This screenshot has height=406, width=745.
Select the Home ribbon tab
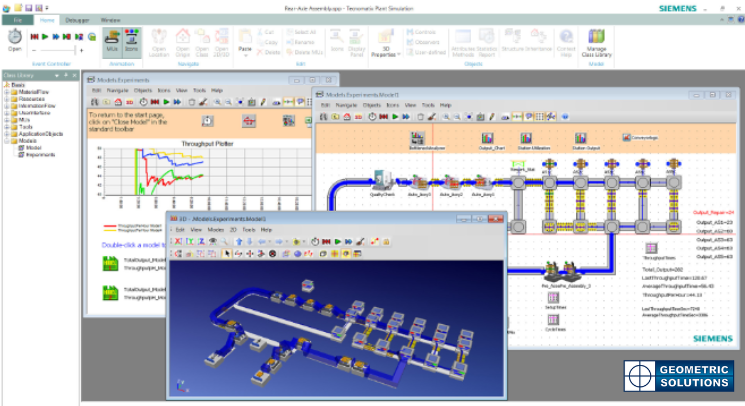47,20
